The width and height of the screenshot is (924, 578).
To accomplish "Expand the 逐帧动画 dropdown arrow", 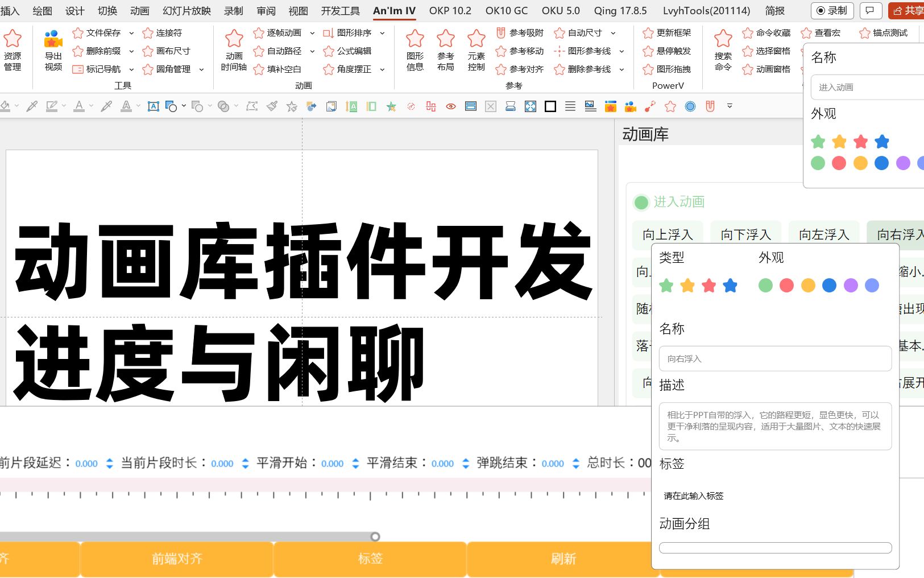I will (312, 33).
